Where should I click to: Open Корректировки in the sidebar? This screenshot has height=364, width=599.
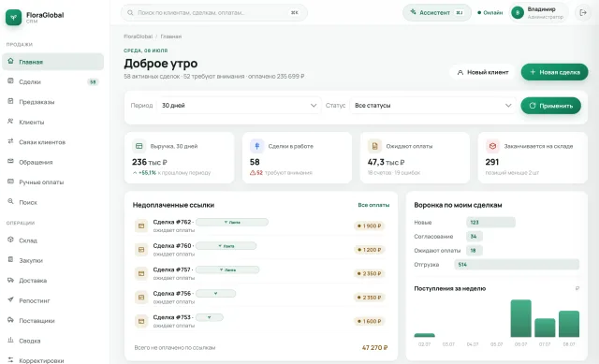click(x=52, y=360)
